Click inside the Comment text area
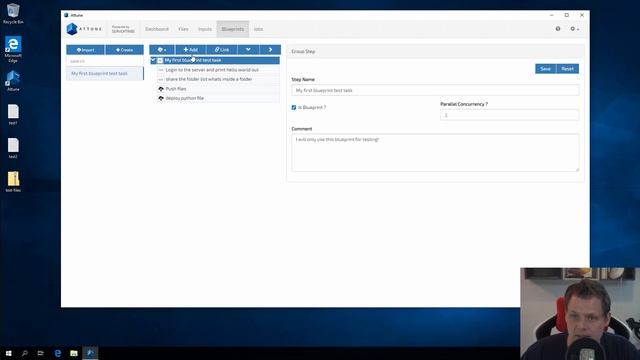Image resolution: width=640 pixels, height=360 pixels. point(435,153)
